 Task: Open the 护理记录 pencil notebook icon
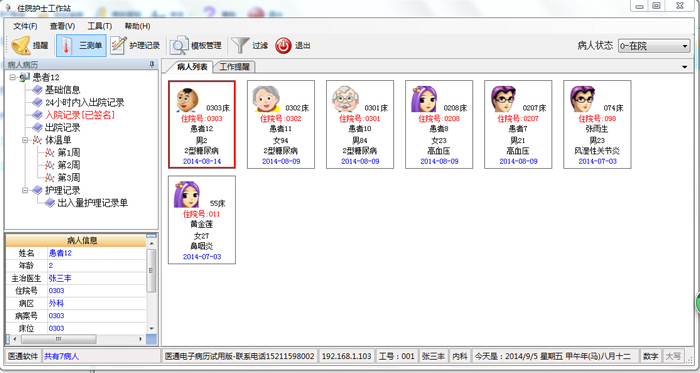click(x=118, y=46)
